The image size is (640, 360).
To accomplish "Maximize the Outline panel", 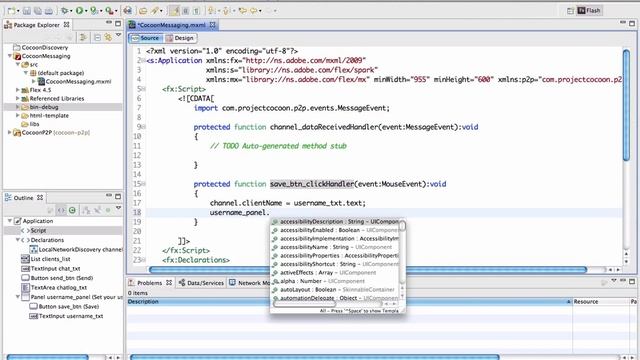I will click(x=118, y=196).
